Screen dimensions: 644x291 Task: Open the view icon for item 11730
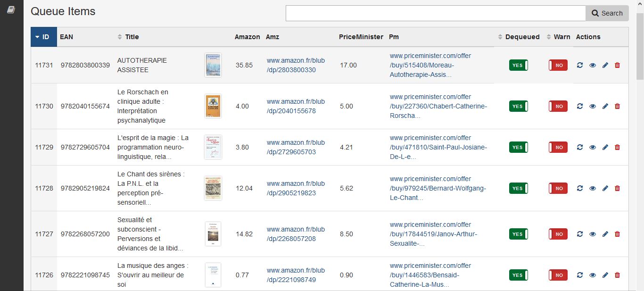pyautogui.click(x=593, y=106)
